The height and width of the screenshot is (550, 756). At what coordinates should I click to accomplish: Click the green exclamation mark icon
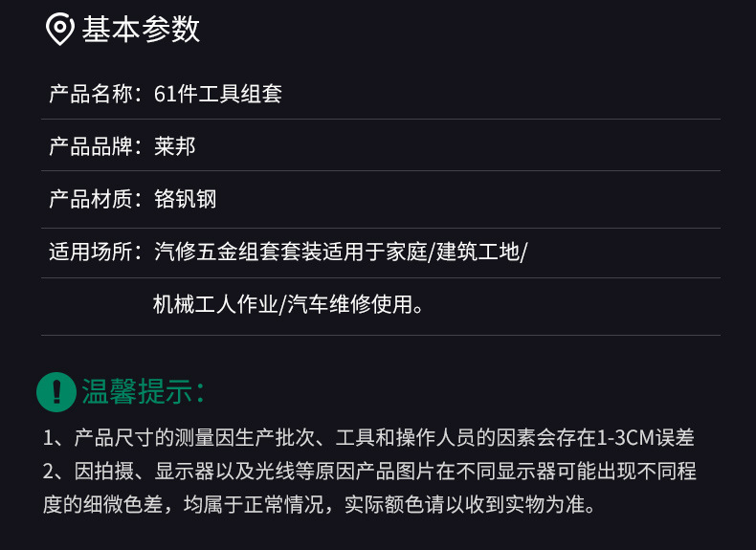pyautogui.click(x=56, y=391)
